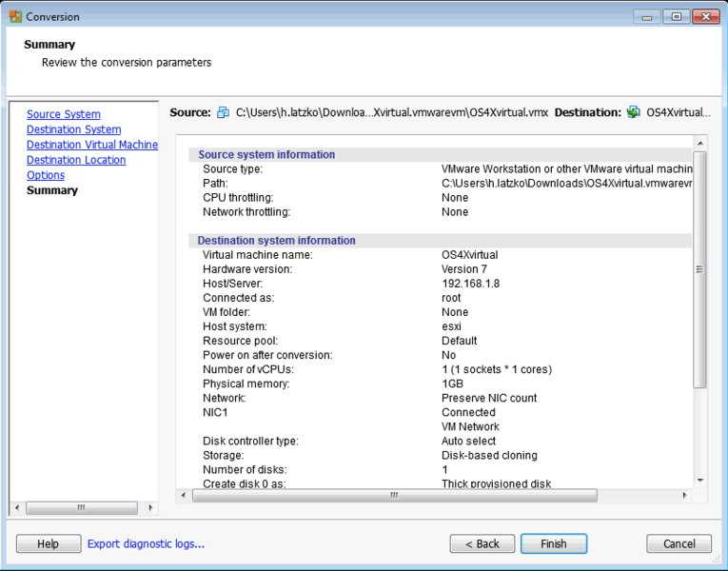Click the destination server icon
728x571 pixels.
click(633, 112)
